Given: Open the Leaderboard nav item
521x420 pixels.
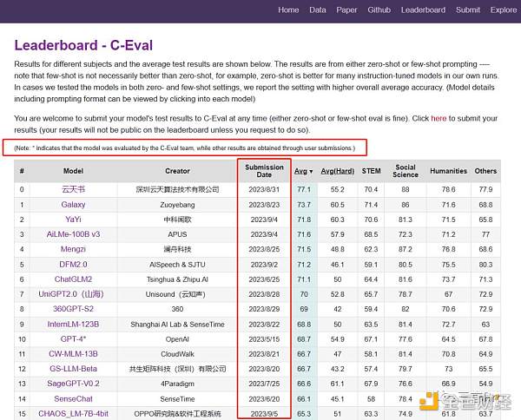Looking at the screenshot, I should click(x=423, y=10).
